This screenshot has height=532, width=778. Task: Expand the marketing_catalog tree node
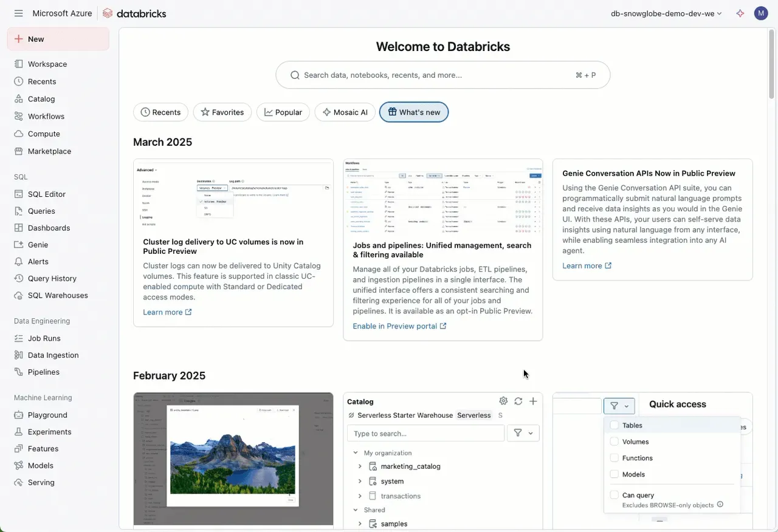tap(360, 466)
